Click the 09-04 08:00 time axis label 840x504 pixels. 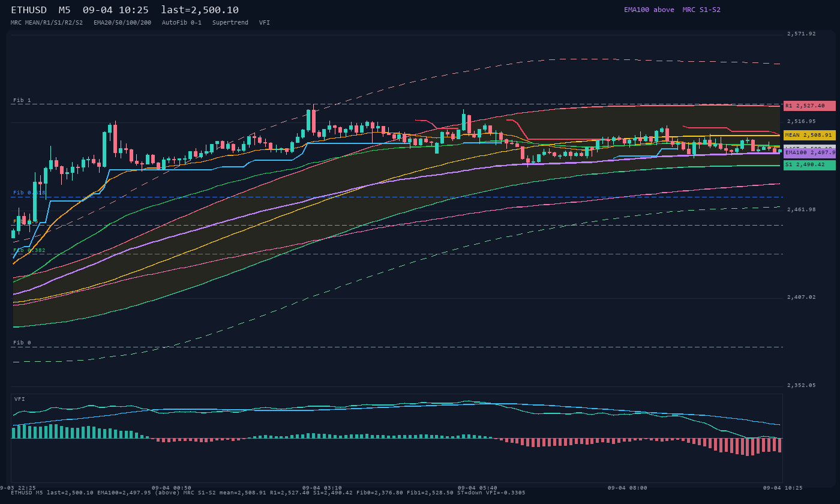pyautogui.click(x=628, y=488)
